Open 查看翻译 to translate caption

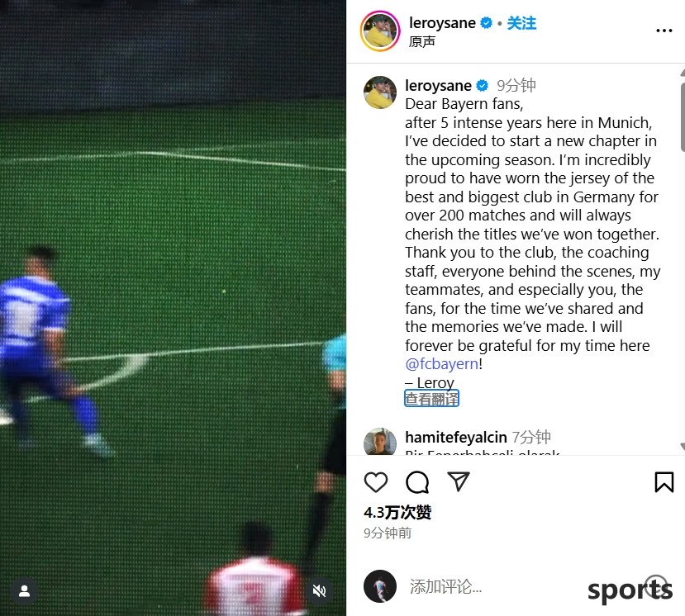431,398
